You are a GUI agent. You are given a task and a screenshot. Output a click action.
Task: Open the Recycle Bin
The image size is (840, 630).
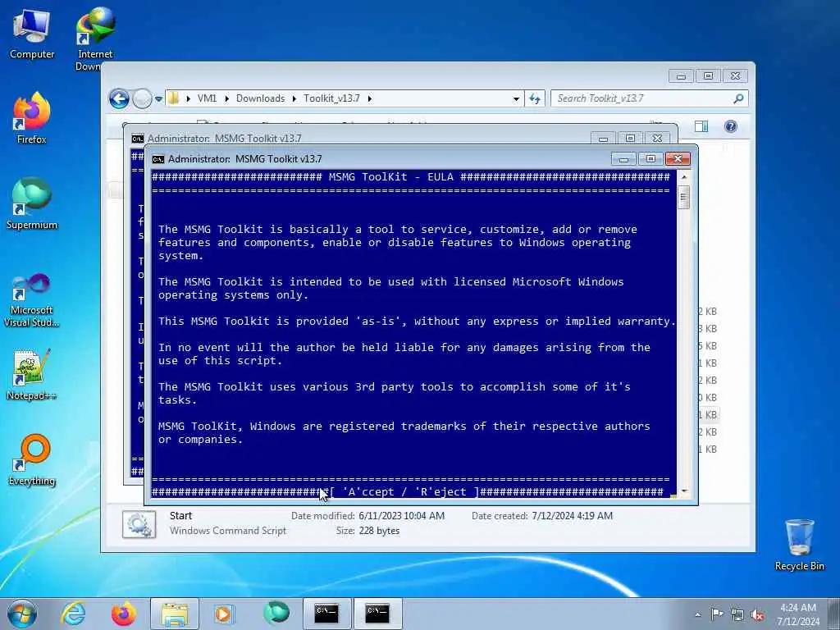(799, 546)
